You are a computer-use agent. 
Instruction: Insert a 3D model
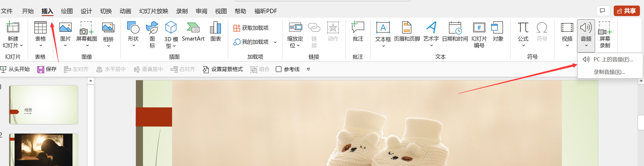(171, 34)
